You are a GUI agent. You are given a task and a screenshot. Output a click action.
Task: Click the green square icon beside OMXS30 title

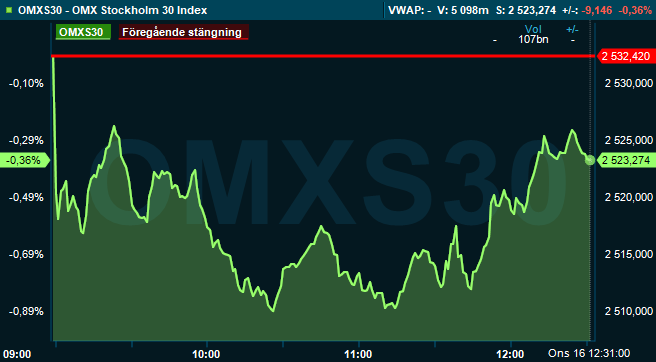[x=10, y=10]
